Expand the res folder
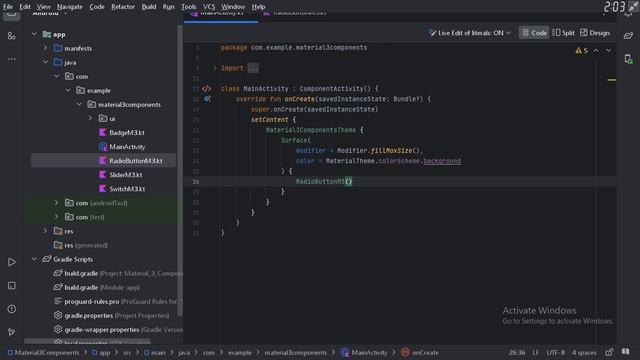The image size is (640, 360). (45, 231)
